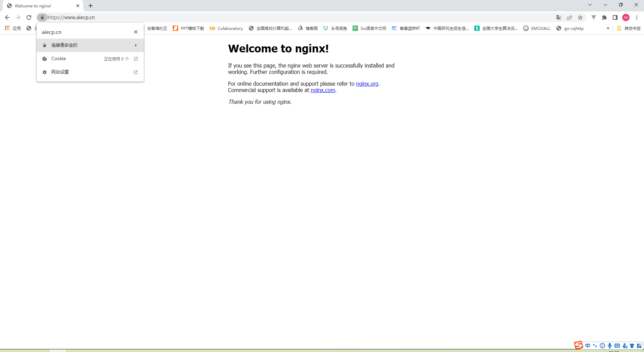Open the tab search dropdown arrow
This screenshot has height=352, width=644.
pyautogui.click(x=590, y=5)
